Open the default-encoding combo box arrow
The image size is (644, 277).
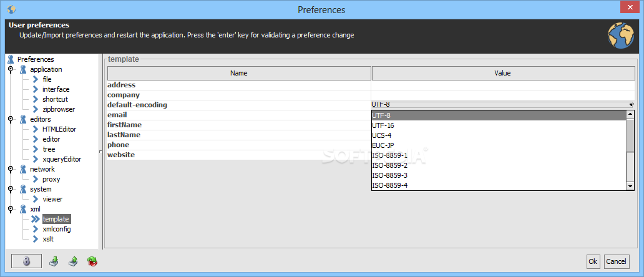pos(632,105)
